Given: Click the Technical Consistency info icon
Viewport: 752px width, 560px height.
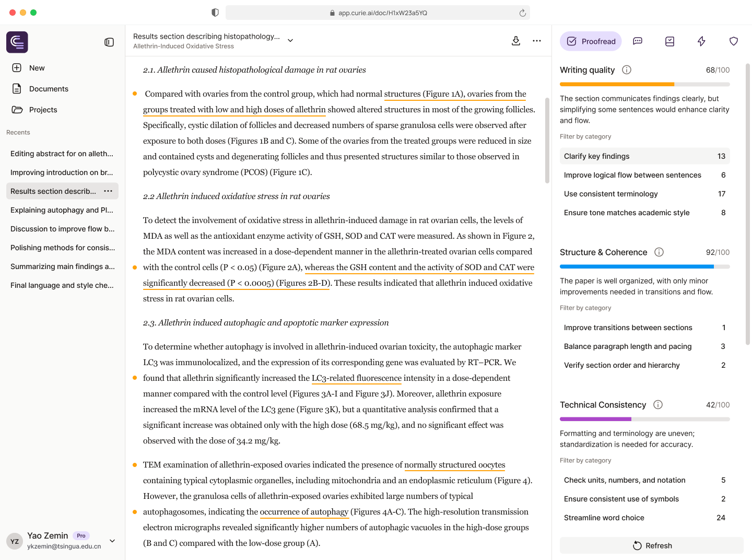Looking at the screenshot, I should [x=658, y=405].
